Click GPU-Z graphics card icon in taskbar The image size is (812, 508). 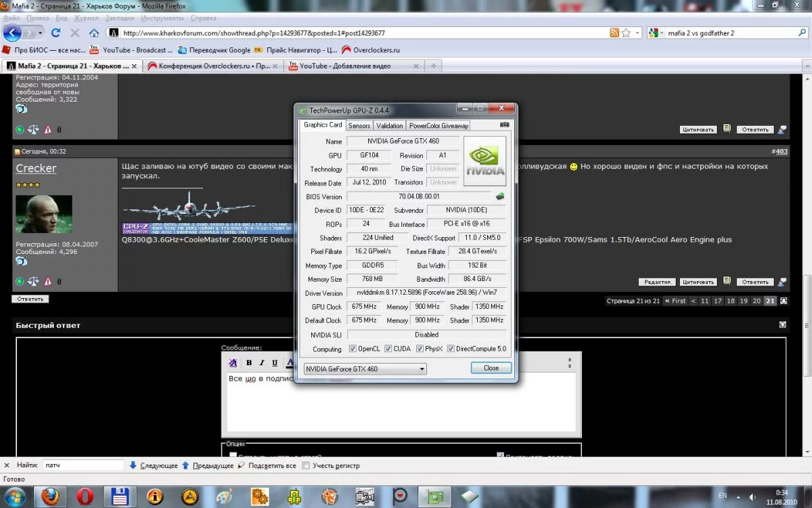pos(434,496)
